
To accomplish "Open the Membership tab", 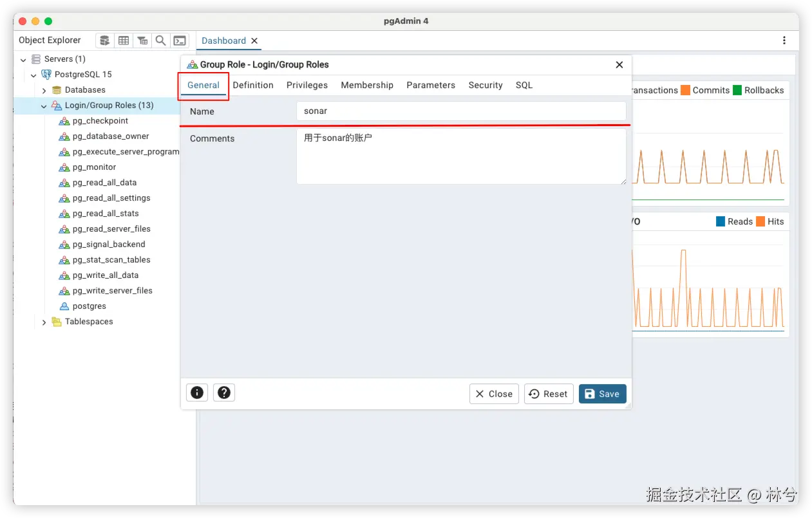I will (367, 85).
